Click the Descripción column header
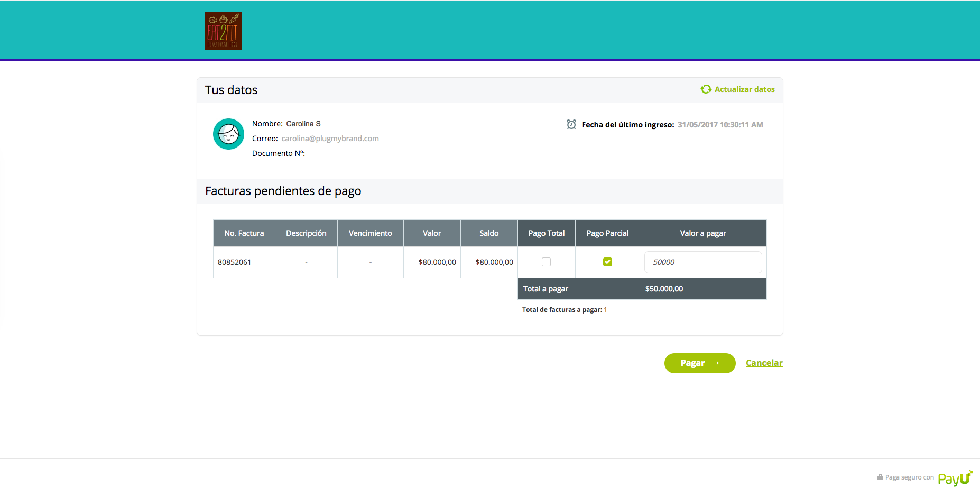 click(x=306, y=233)
